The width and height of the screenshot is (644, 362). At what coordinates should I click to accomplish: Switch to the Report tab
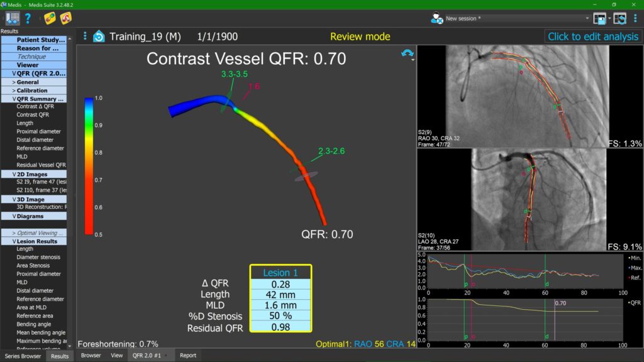(x=187, y=355)
